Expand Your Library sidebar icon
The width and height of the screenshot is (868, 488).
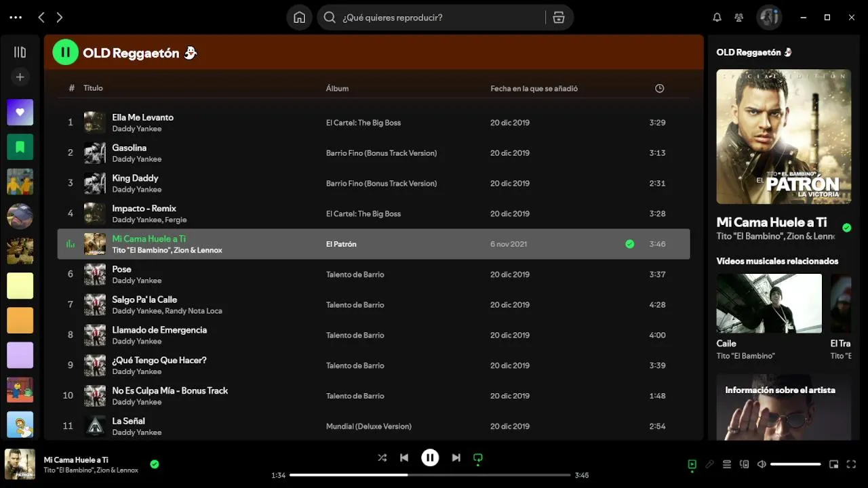coord(20,52)
